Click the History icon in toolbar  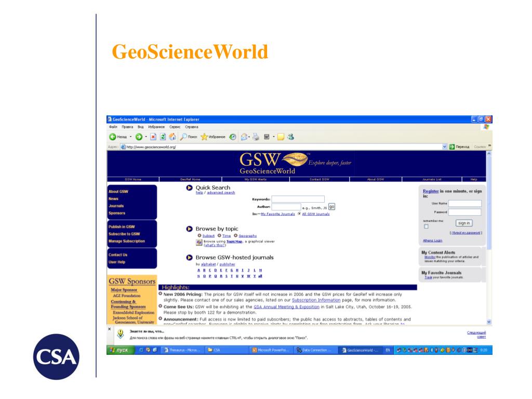[233, 137]
